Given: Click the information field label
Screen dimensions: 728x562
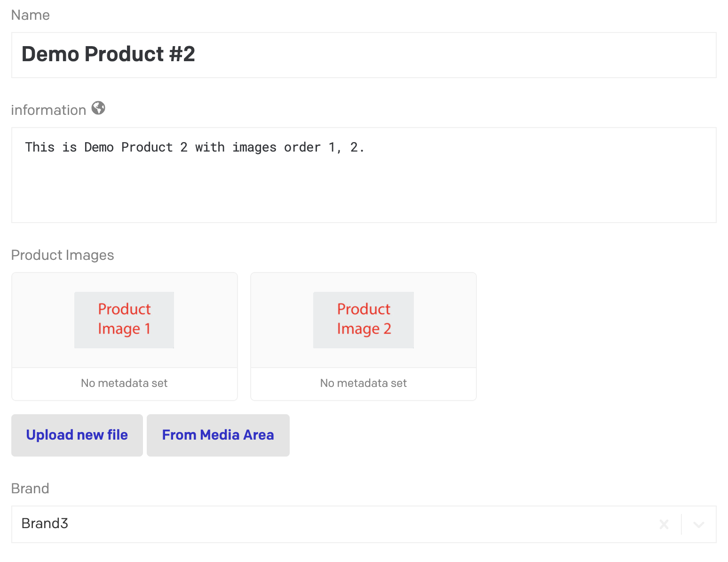Looking at the screenshot, I should (48, 110).
